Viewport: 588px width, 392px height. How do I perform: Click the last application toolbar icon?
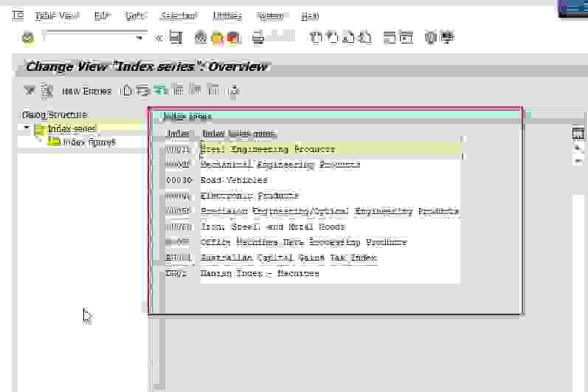(x=233, y=90)
